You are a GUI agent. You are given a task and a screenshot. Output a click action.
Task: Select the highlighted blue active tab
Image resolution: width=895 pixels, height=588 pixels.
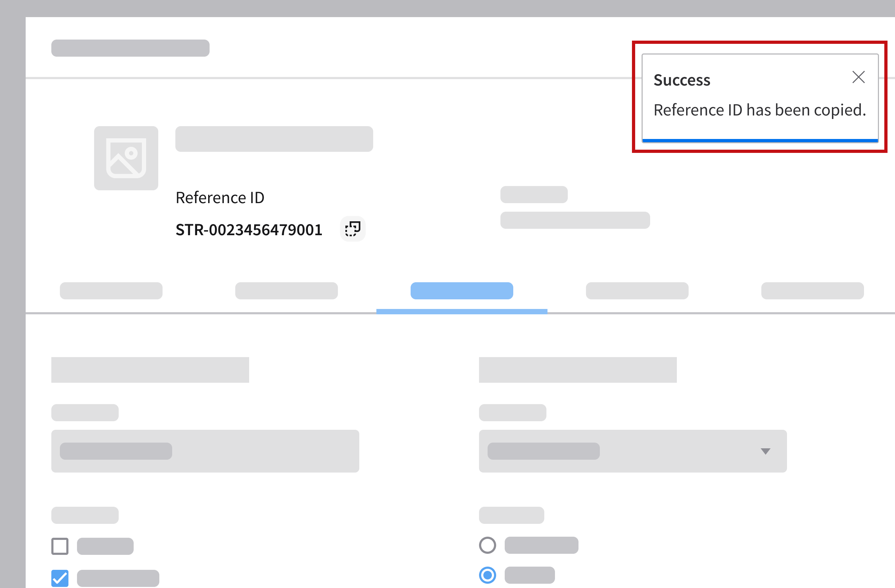click(x=462, y=291)
